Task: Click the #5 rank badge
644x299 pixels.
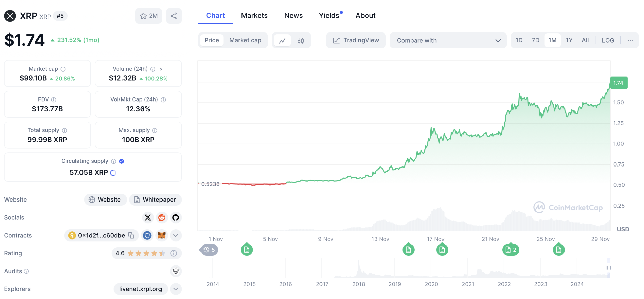Action: pos(60,16)
